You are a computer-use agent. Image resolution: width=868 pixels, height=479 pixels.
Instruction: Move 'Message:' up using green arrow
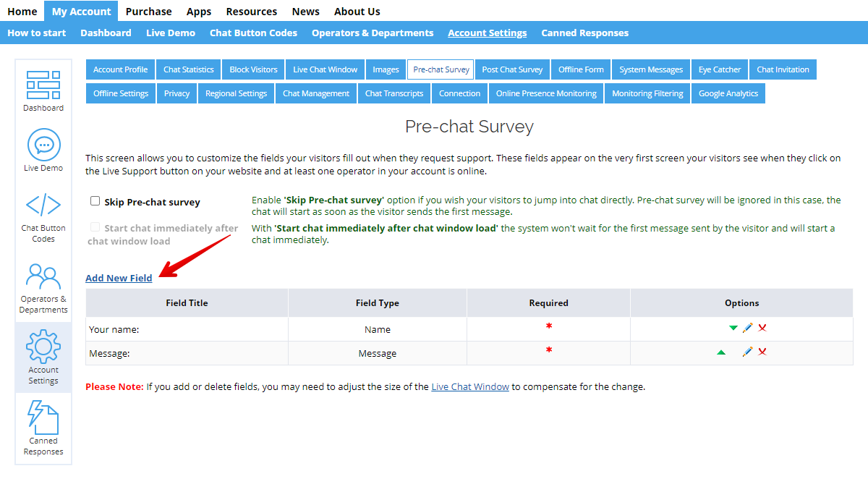[720, 352]
